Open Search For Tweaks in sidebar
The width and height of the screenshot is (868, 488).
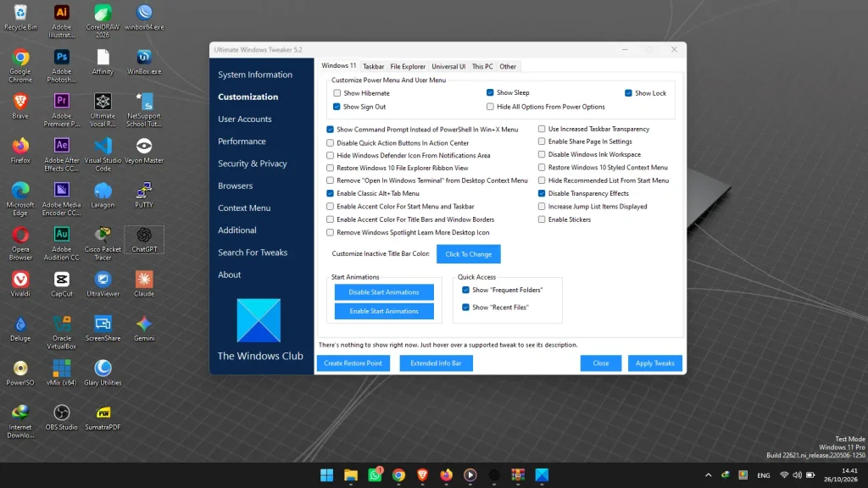[x=253, y=252]
